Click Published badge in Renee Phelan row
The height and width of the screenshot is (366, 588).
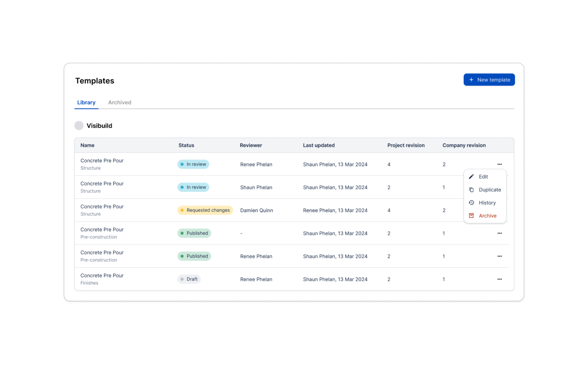[x=194, y=256]
